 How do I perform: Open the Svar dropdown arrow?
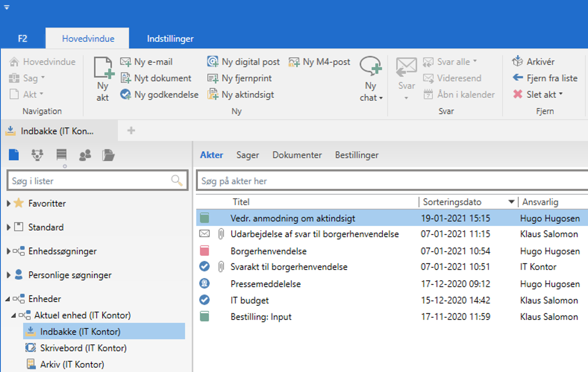coord(406,98)
